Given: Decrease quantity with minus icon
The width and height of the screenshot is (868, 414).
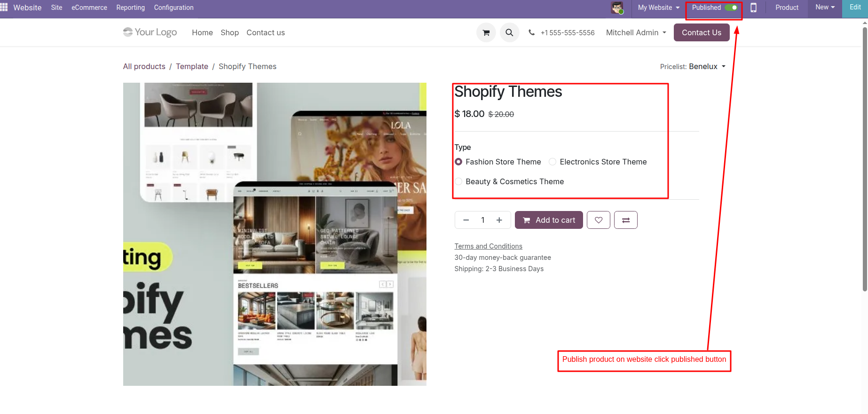Looking at the screenshot, I should pyautogui.click(x=466, y=220).
